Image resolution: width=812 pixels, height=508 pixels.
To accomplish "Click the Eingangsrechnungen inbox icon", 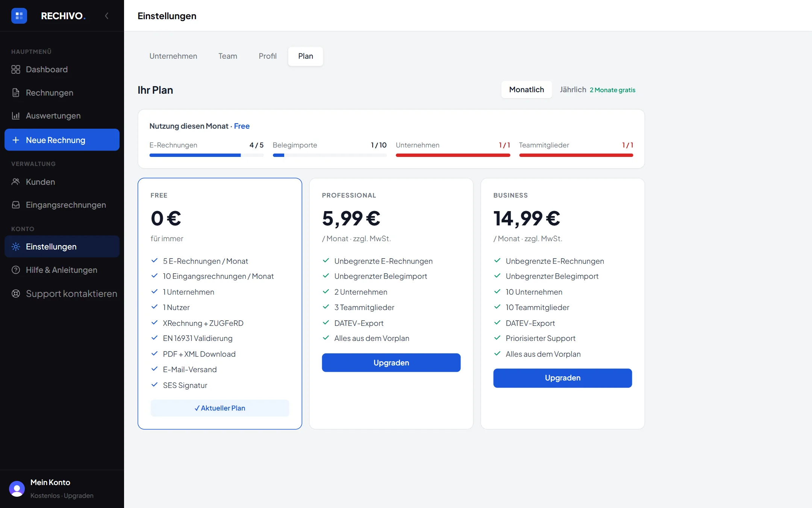I will click(x=16, y=205).
